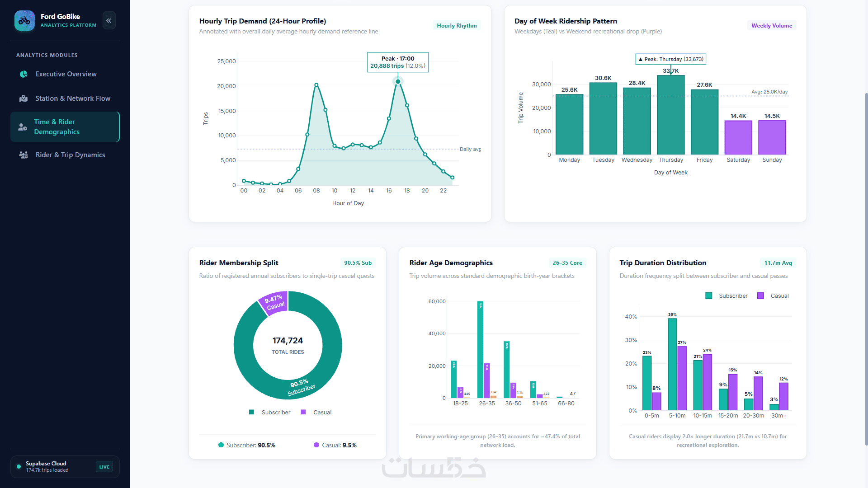The height and width of the screenshot is (488, 868).
Task: Click the 39% subscriber bar for 5-10m
Action: pos(673,364)
